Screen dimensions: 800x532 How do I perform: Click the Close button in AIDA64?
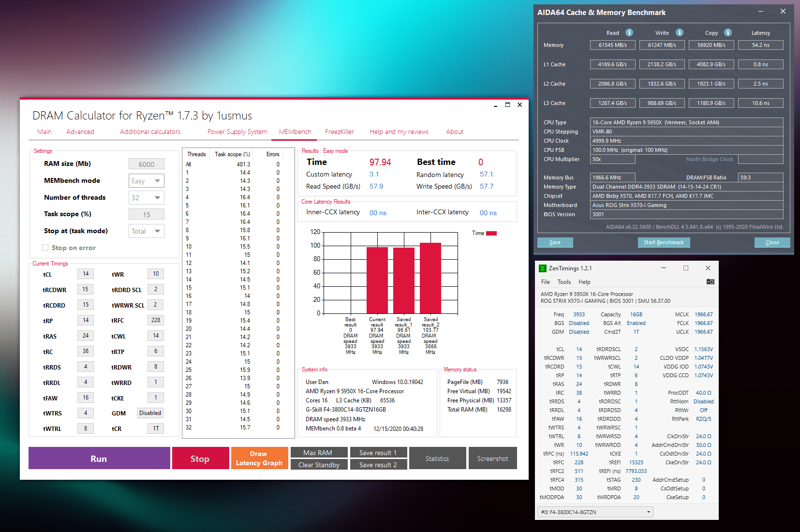772,242
